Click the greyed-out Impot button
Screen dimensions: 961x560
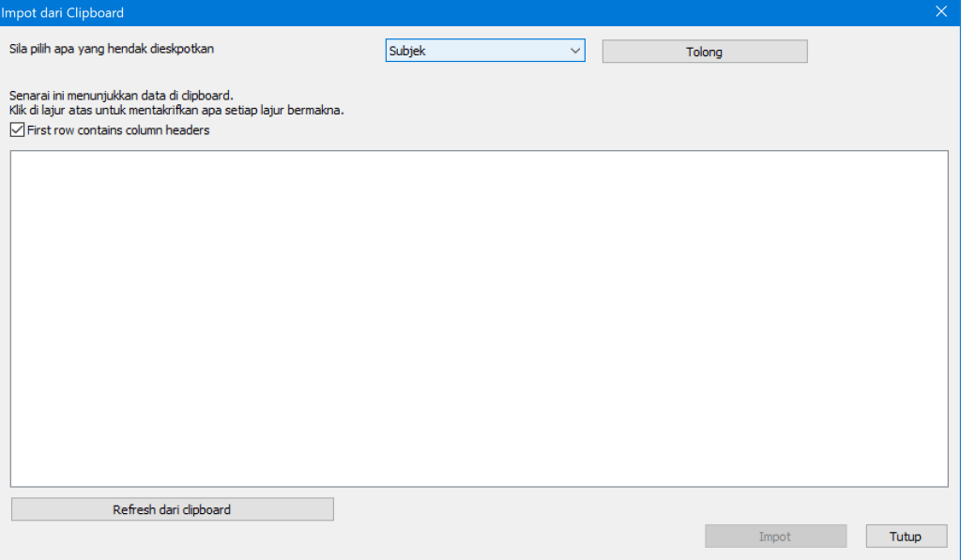775,537
